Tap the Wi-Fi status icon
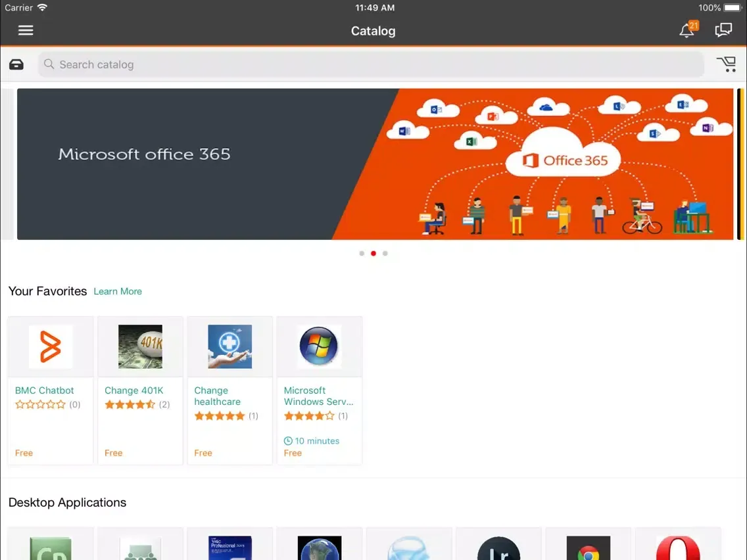The width and height of the screenshot is (747, 560). [42, 8]
